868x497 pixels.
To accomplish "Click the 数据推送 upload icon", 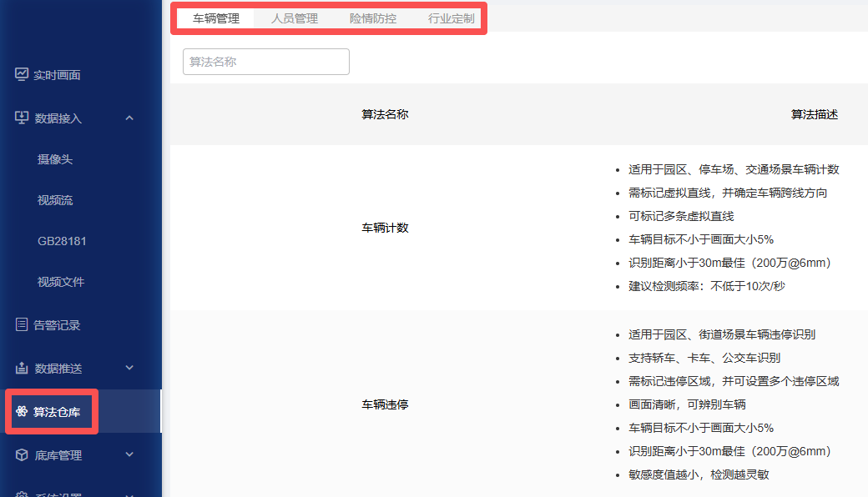I will [x=22, y=368].
